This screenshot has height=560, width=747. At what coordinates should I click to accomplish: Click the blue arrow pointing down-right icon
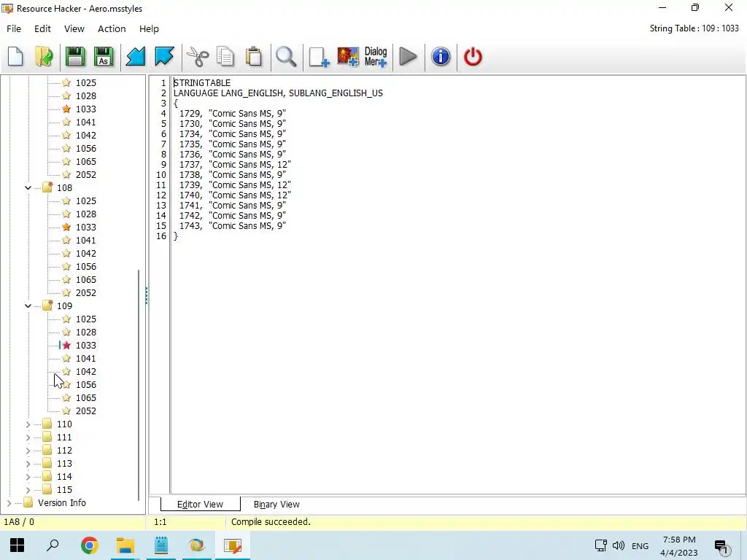point(164,57)
